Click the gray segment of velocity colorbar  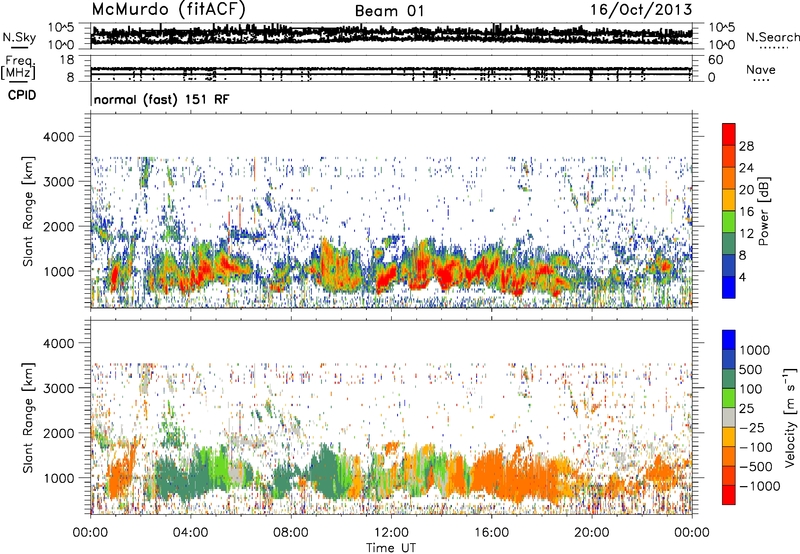click(x=729, y=418)
